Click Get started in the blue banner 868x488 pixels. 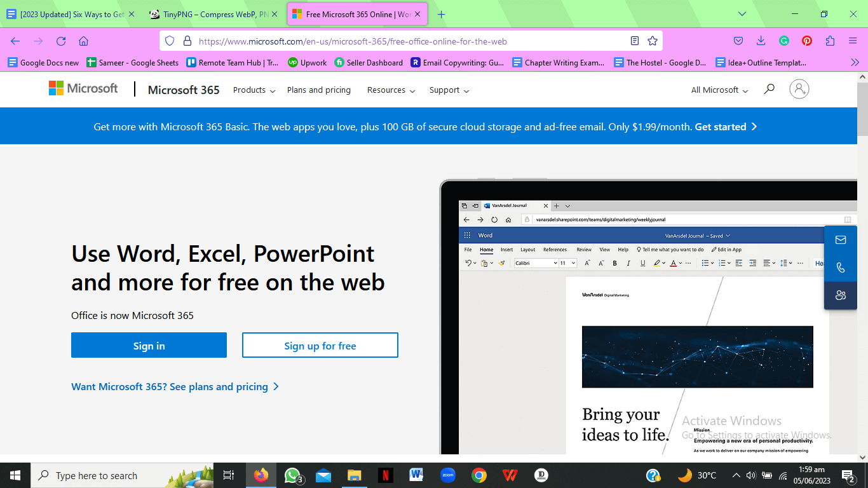tap(726, 126)
